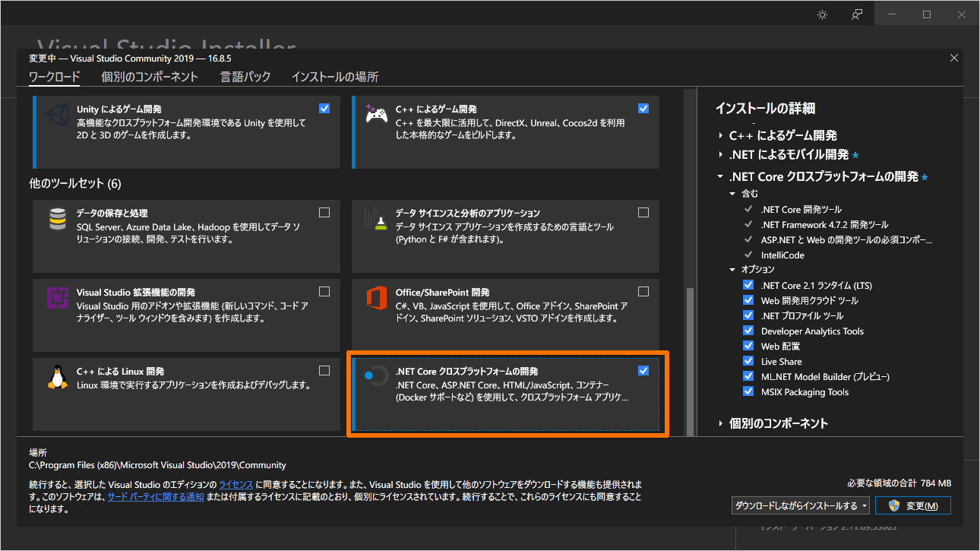This screenshot has height=551, width=980.
Task: Expand .NET によるモバイル開発 in details
Action: click(720, 155)
